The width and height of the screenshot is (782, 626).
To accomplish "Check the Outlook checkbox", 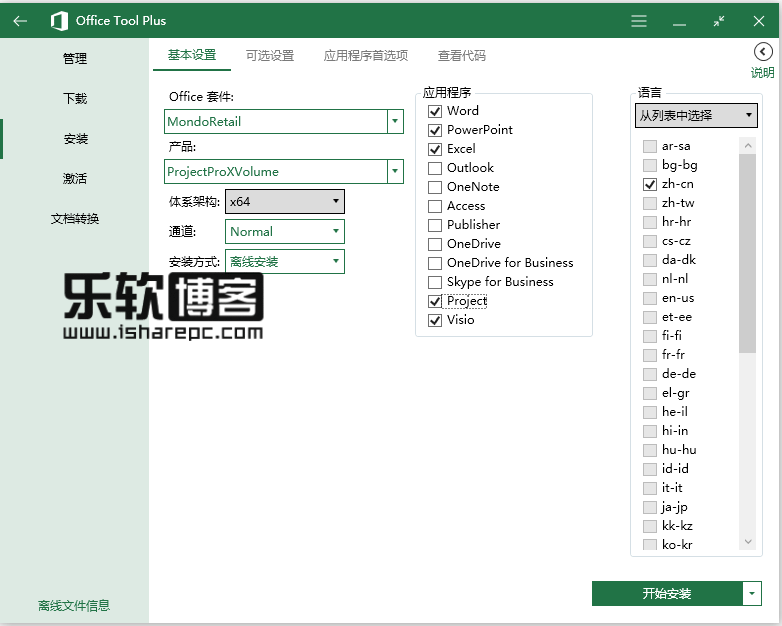I will point(435,168).
